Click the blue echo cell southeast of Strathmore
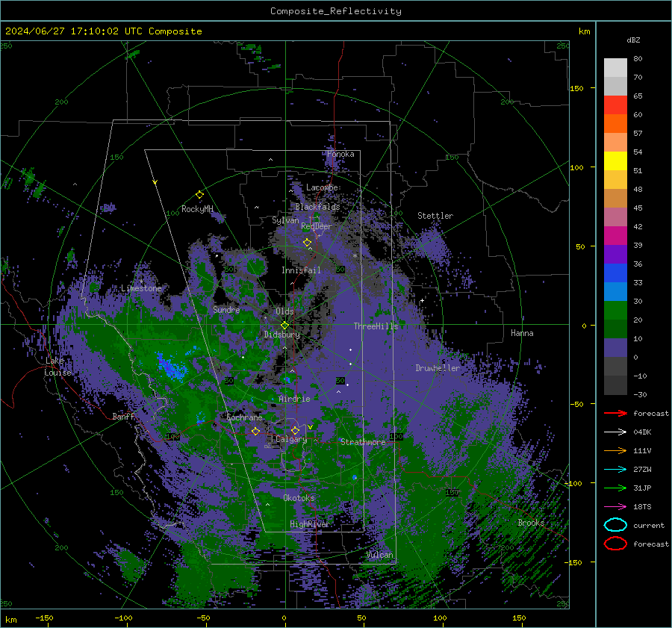The width and height of the screenshot is (672, 628). click(x=355, y=477)
